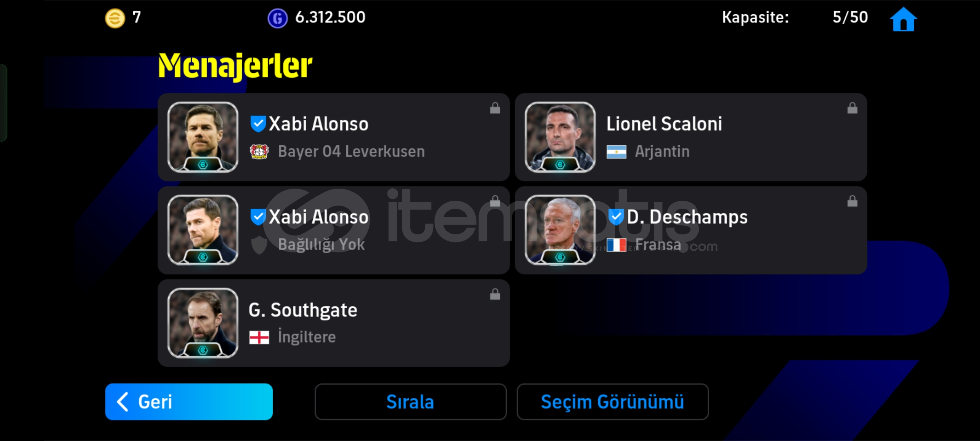Tap the England flag under G. Southgate
This screenshot has height=441, width=980.
(x=259, y=337)
